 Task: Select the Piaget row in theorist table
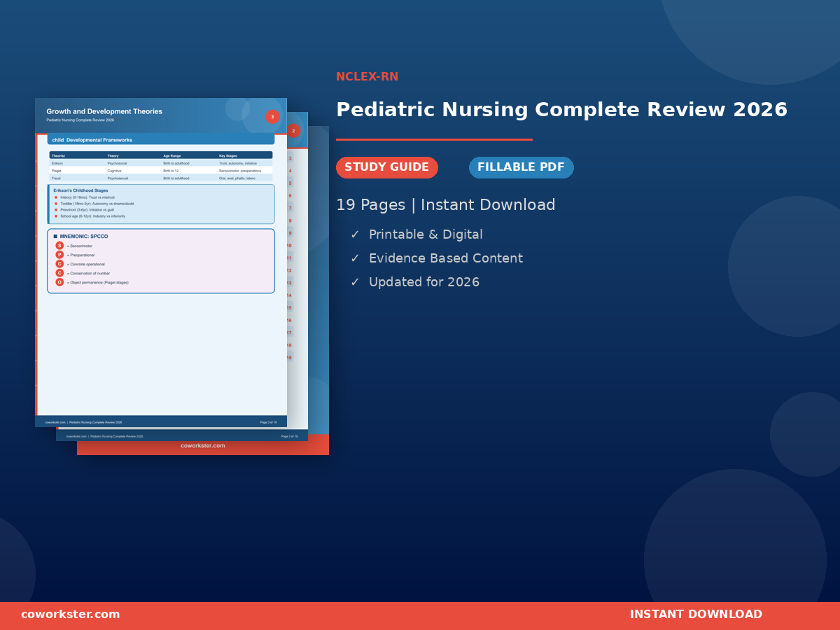pyautogui.click(x=161, y=171)
